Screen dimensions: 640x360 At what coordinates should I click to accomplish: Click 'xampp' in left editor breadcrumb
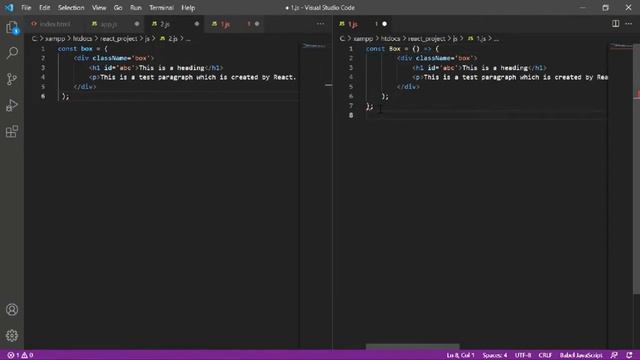pyautogui.click(x=55, y=39)
